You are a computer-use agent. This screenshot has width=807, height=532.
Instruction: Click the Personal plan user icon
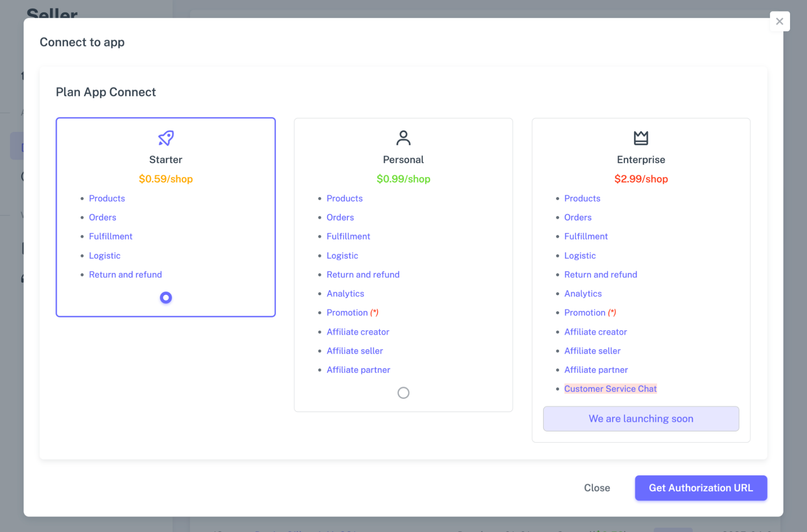coord(403,138)
